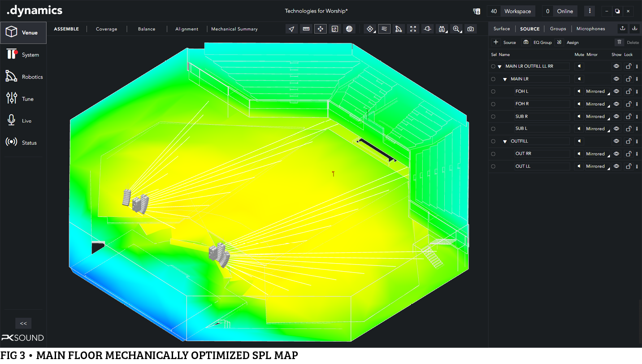Hide the SUB R source with eye icon

click(x=616, y=117)
